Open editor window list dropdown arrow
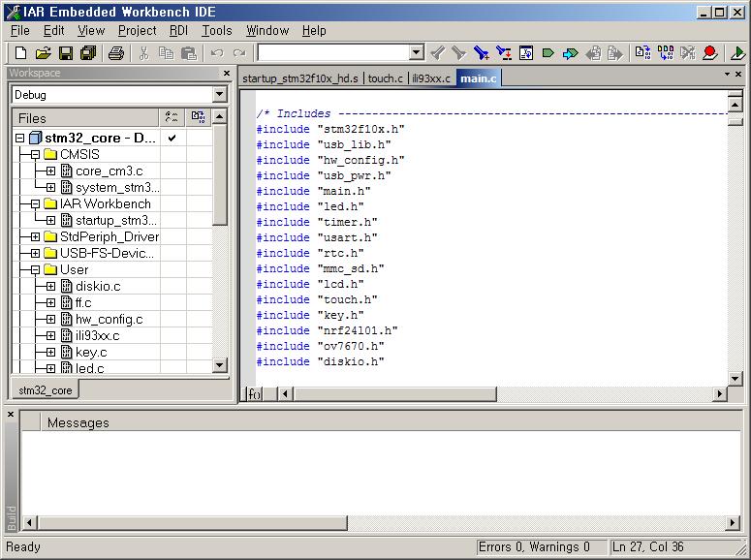Screen dimensions: 751x560 [727, 74]
